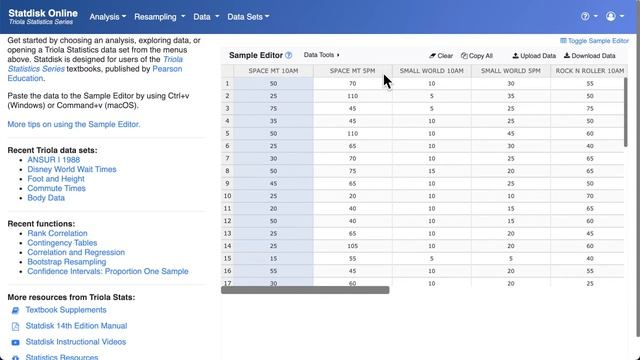The height and width of the screenshot is (360, 640).
Task: Open Bootstrap Resampling function
Action: coord(67,262)
